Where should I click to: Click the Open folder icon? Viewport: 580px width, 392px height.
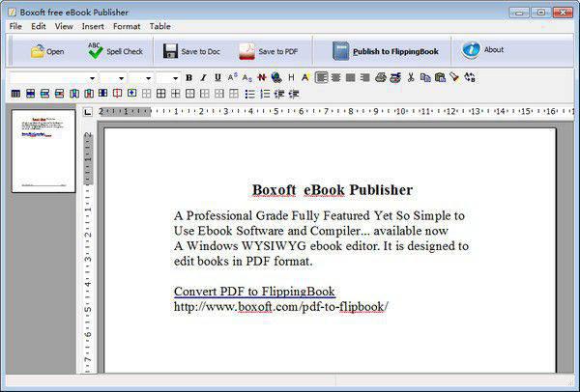[38, 51]
